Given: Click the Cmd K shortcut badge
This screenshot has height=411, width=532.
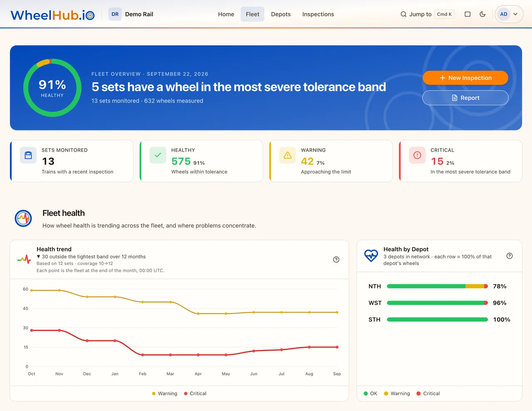Looking at the screenshot, I should 444,14.
